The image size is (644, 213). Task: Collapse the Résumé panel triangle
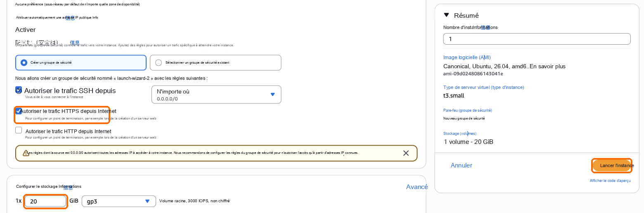(x=446, y=15)
